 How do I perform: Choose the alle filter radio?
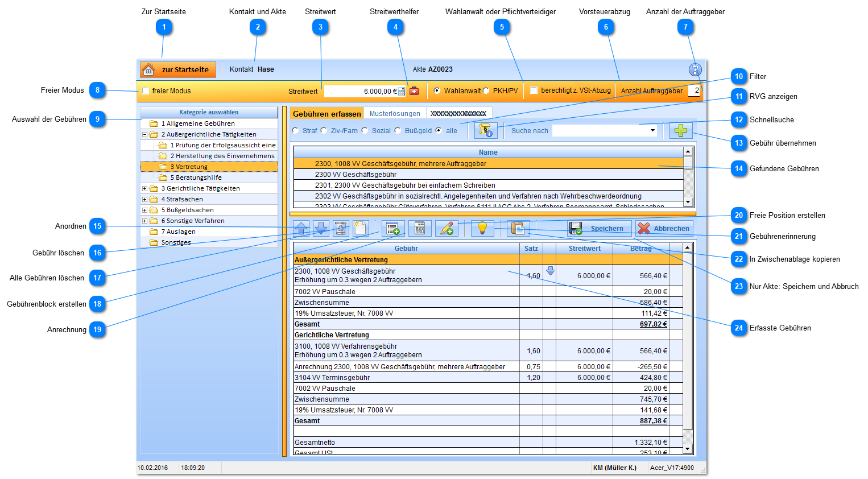(x=439, y=130)
